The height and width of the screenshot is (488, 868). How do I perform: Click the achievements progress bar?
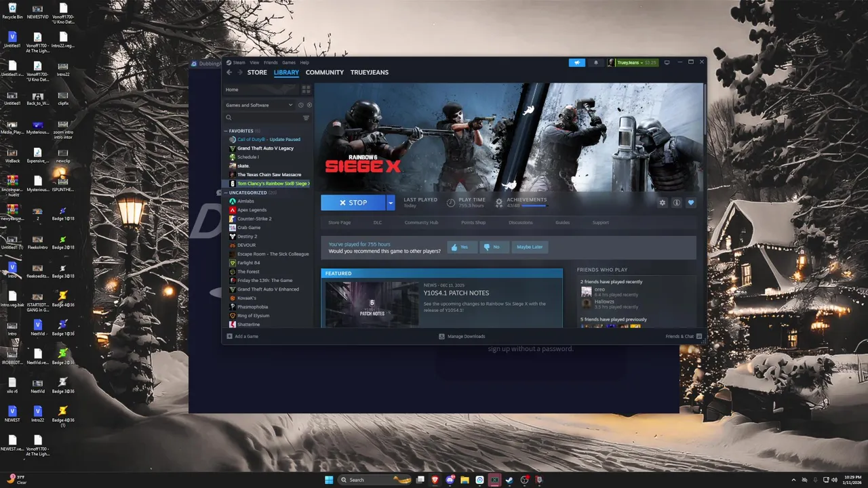click(x=534, y=205)
